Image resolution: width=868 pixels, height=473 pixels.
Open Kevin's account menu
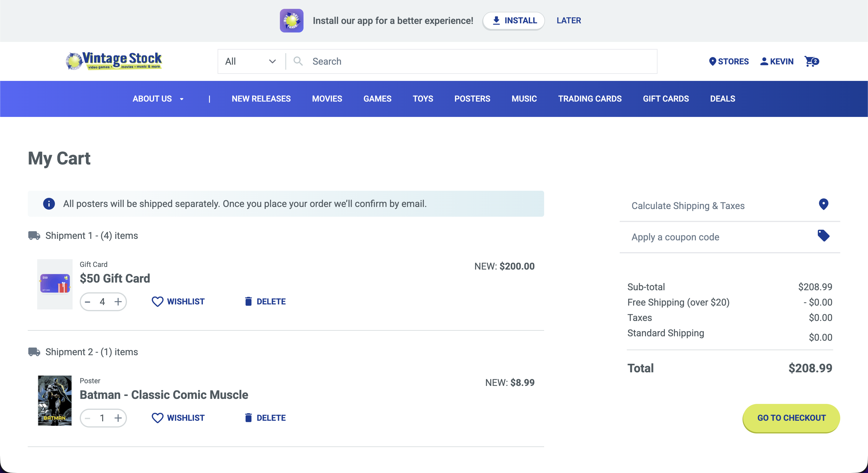coord(777,61)
